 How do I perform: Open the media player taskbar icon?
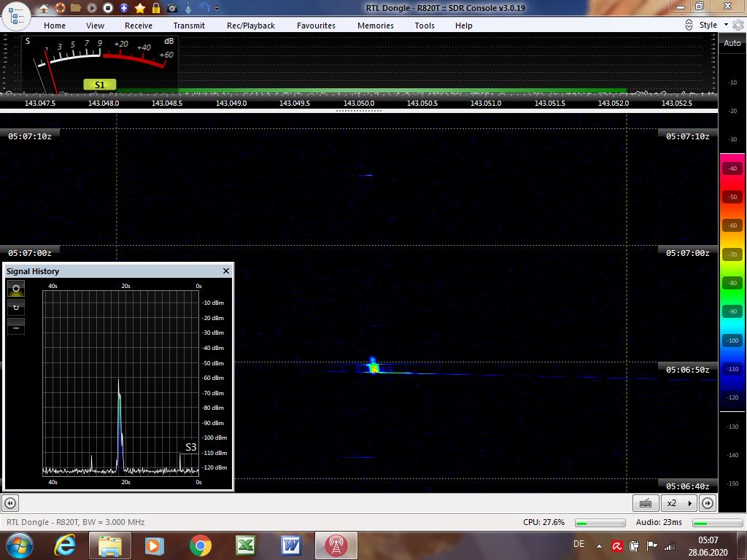[154, 545]
